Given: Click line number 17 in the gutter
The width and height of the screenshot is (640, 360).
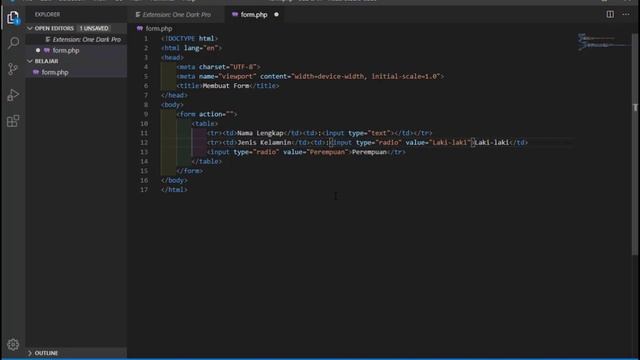Looking at the screenshot, I should [144, 190].
